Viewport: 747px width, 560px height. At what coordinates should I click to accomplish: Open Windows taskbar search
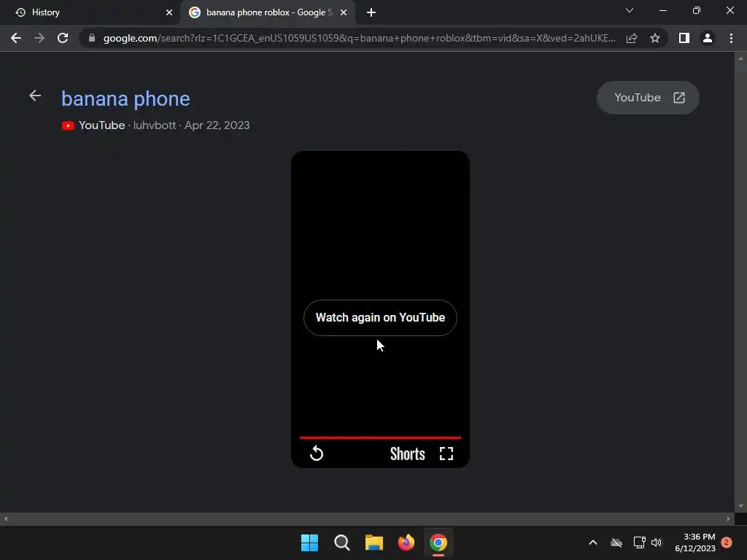coord(341,542)
